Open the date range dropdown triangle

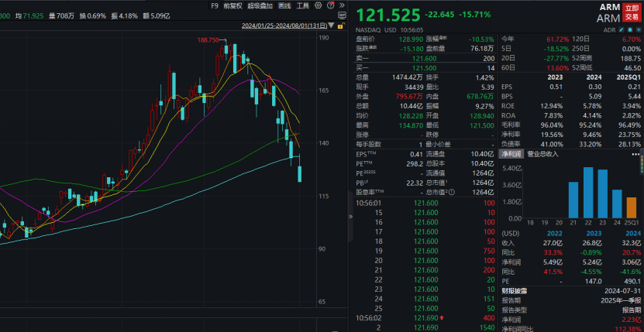332,26
